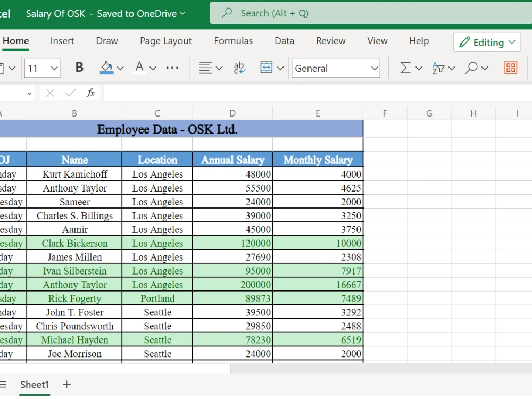Expand the Name Box dropdown arrow
Screen dimensions: 532x399
(29, 93)
